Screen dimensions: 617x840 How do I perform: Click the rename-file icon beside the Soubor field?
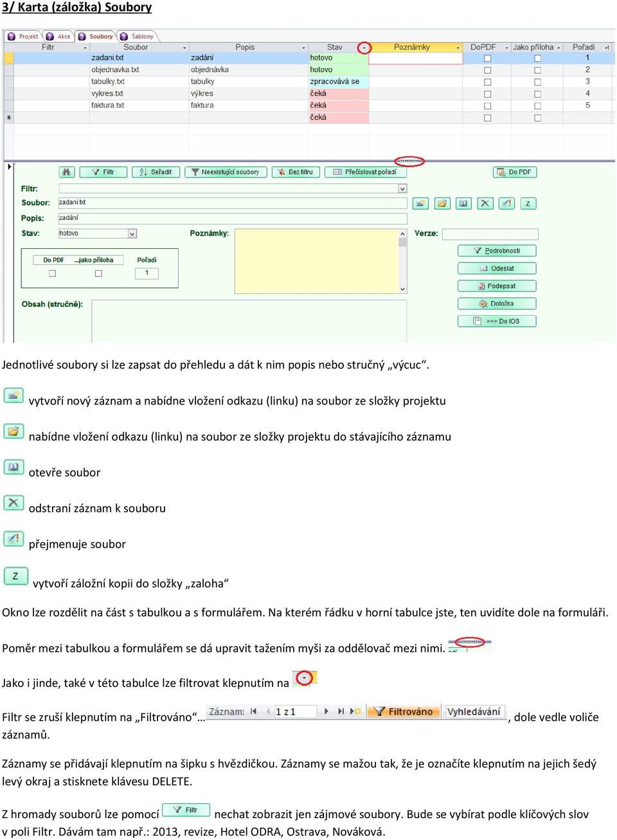coord(507,203)
